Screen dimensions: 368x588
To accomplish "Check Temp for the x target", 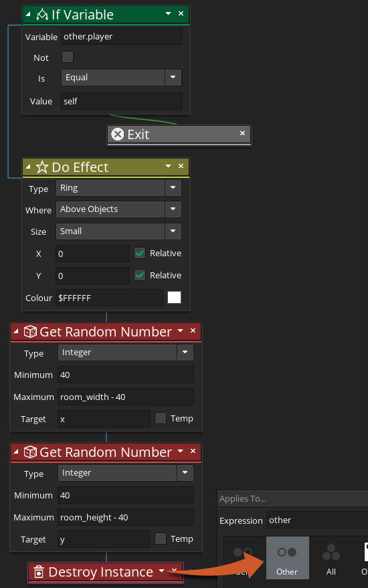I will coord(161,418).
